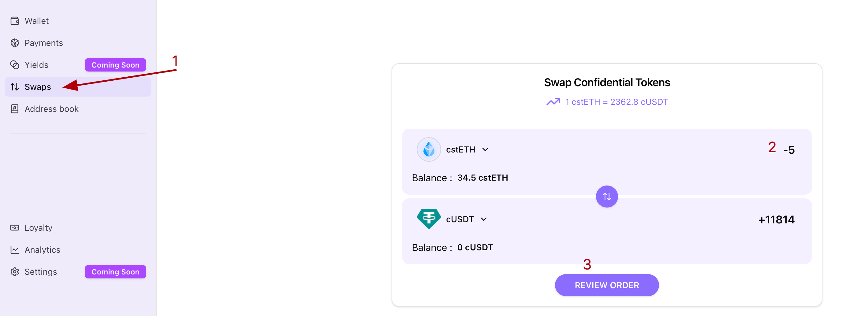
Task: Click the Loyalty icon in sidebar
Action: point(14,228)
